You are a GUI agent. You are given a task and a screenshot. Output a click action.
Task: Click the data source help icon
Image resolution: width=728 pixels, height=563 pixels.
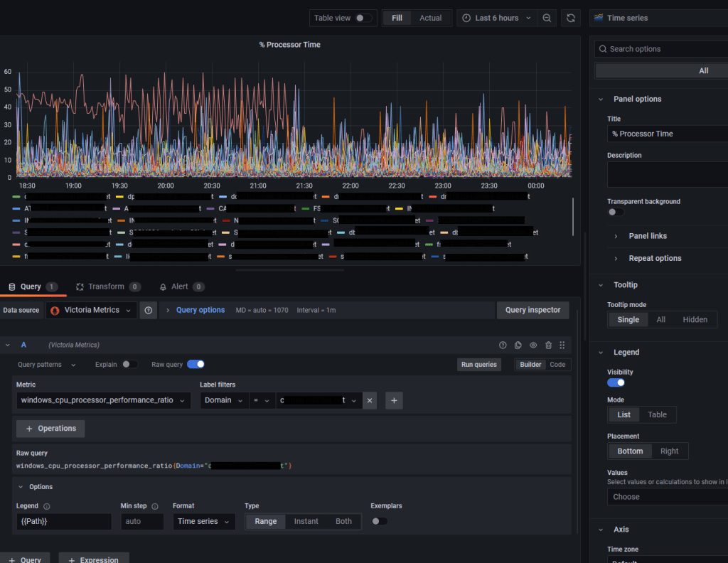tap(149, 310)
